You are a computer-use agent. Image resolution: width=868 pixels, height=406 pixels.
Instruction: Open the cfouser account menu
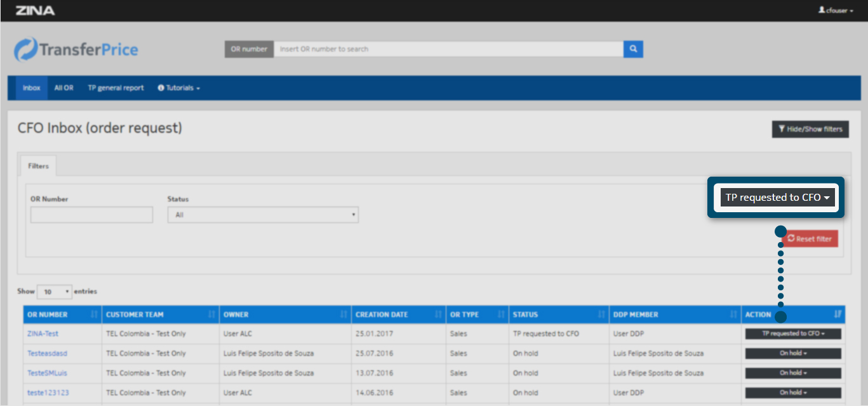click(x=836, y=11)
